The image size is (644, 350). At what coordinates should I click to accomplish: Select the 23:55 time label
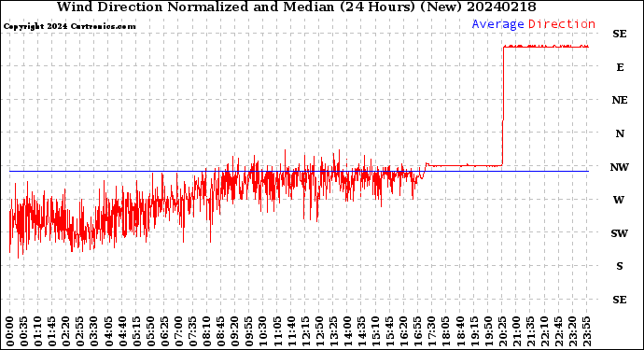point(586,331)
